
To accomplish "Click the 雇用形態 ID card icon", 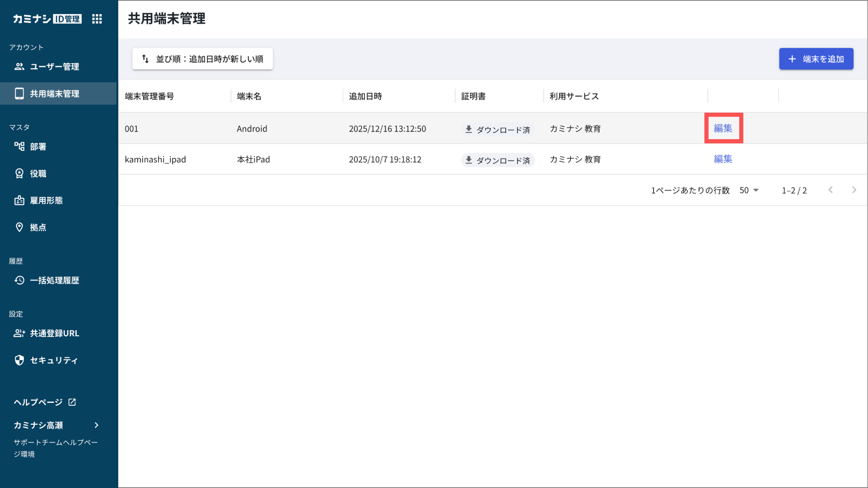I will pyautogui.click(x=19, y=201).
